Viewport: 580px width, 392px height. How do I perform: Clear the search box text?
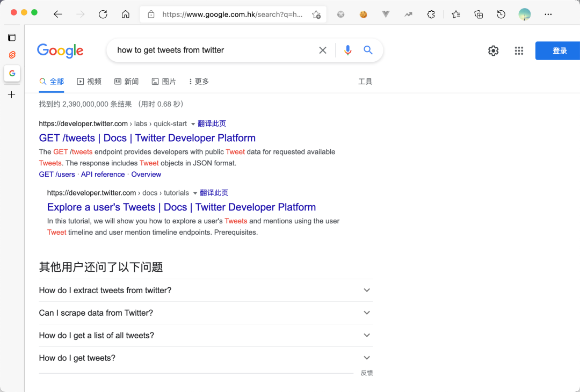[x=323, y=50]
